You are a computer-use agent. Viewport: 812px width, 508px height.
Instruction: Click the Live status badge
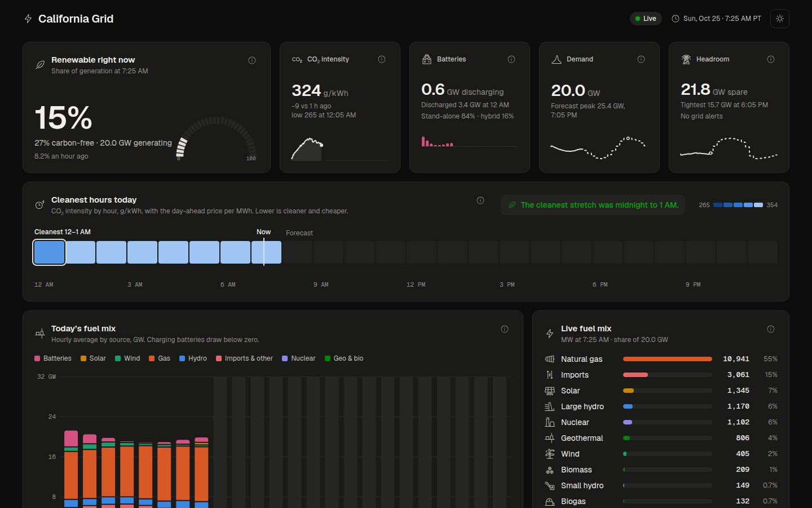pos(646,19)
